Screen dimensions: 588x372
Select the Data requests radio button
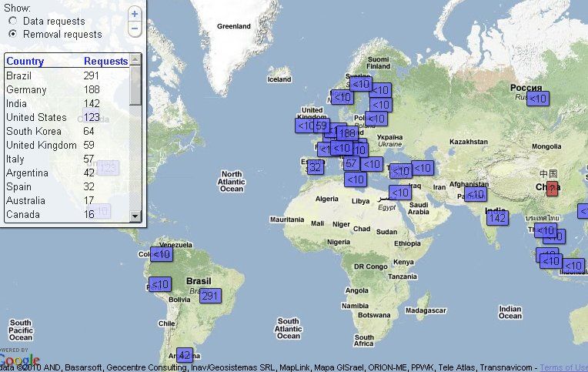click(x=13, y=21)
